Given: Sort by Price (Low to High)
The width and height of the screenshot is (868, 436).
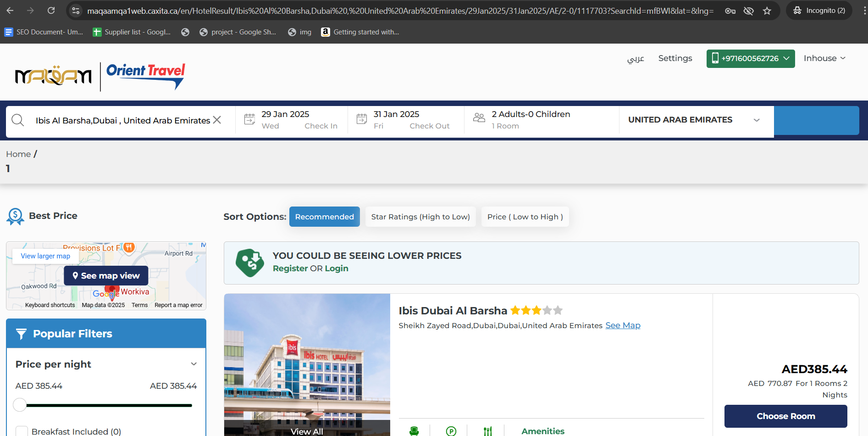Looking at the screenshot, I should click(525, 217).
